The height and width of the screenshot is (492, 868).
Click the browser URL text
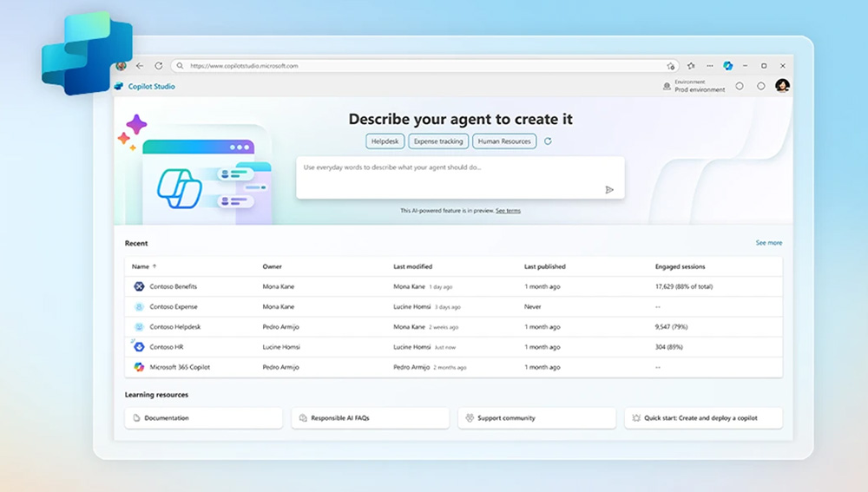[x=244, y=66]
